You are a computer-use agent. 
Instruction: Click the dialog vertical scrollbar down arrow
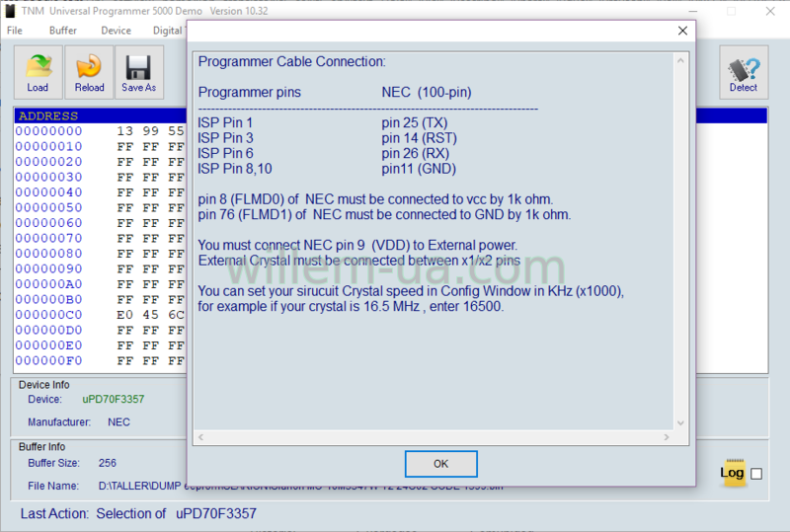(x=680, y=422)
